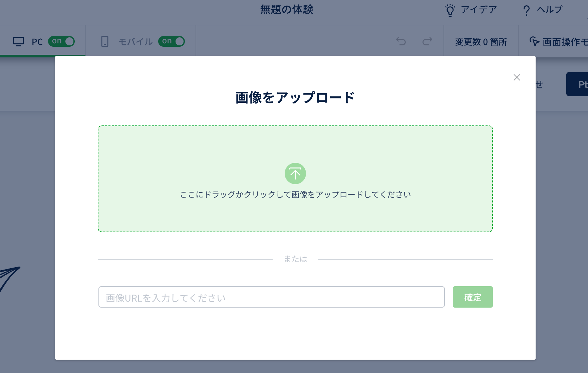Screen dimensions: 588x373
Task: Click the green upload arrow icon
Action: 295,173
